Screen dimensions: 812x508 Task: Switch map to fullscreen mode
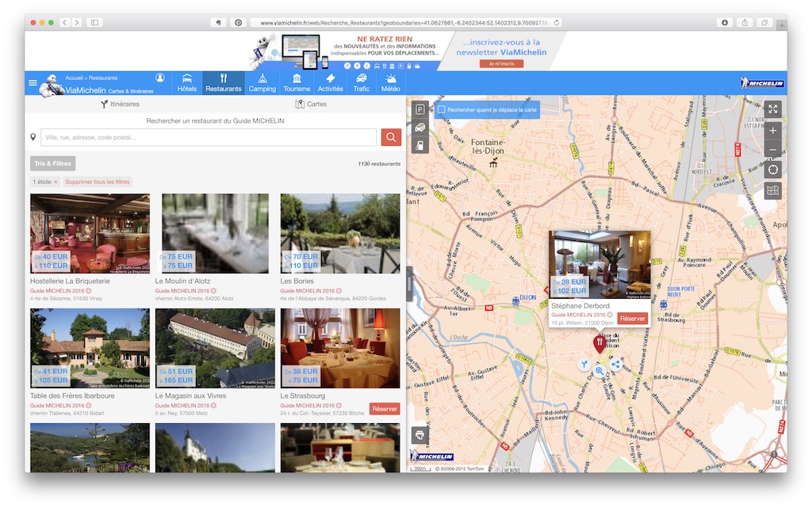(x=773, y=109)
